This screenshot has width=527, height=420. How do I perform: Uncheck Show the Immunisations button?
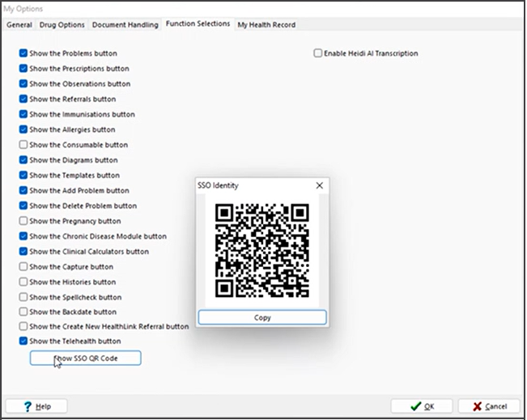[23, 114]
